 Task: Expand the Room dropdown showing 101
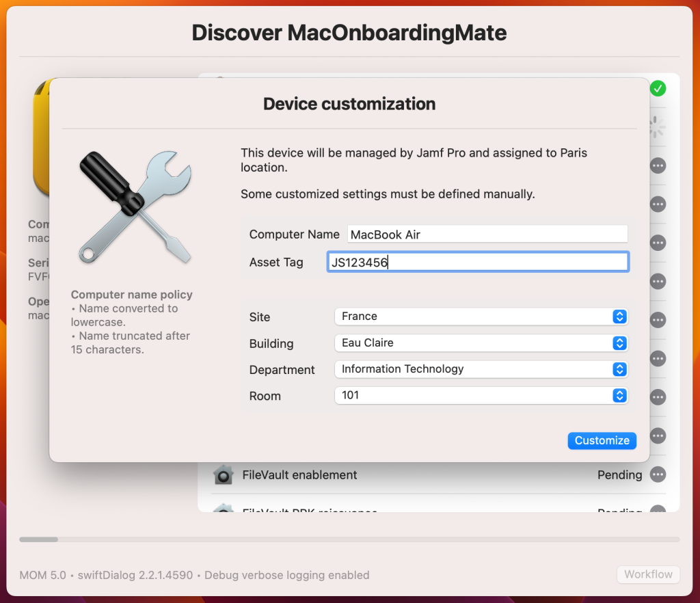point(481,395)
